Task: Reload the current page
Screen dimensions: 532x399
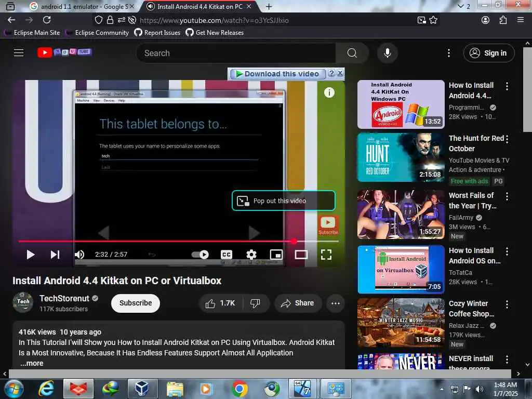Action: pyautogui.click(x=47, y=20)
